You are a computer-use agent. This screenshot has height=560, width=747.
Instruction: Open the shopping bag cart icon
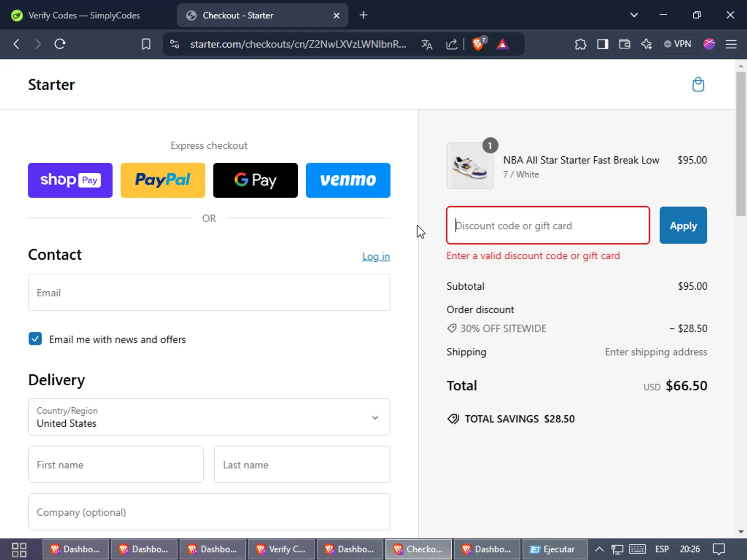pyautogui.click(x=698, y=85)
